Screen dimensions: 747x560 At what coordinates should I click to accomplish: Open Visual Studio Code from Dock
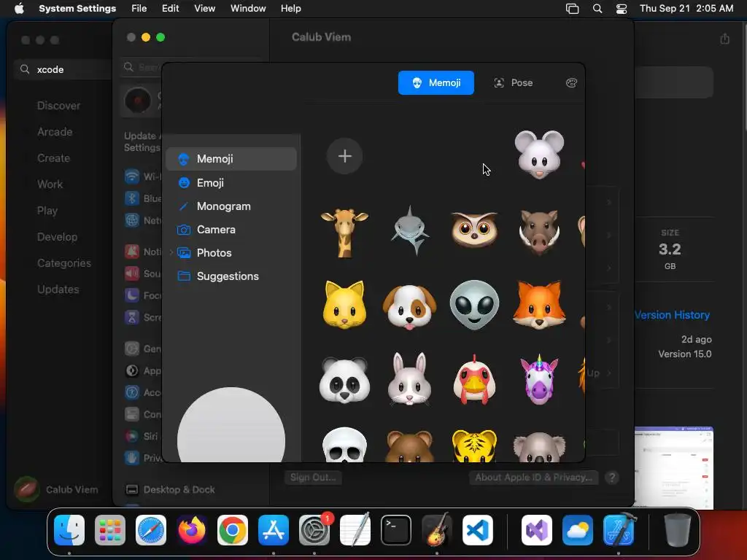pyautogui.click(x=477, y=530)
